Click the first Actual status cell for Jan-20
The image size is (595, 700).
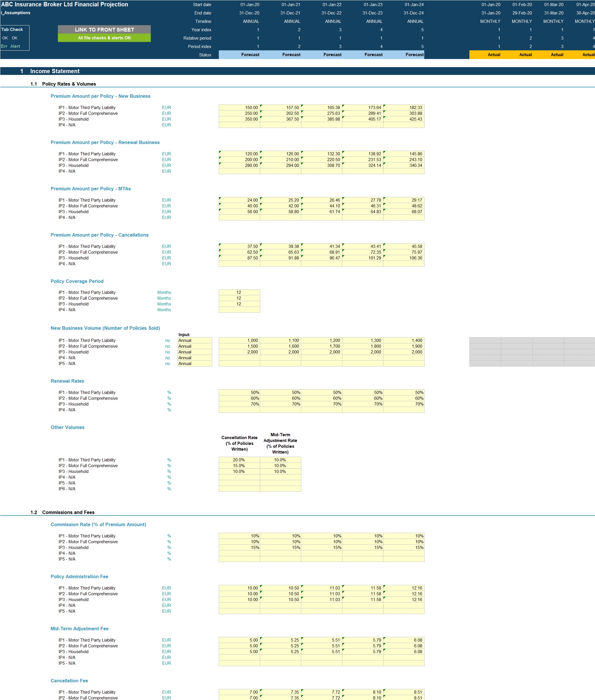click(x=485, y=55)
